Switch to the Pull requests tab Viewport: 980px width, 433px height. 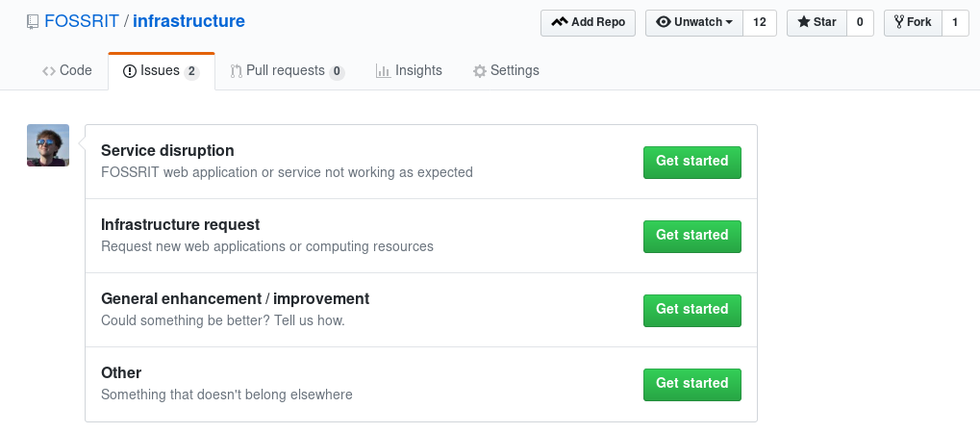(x=287, y=70)
